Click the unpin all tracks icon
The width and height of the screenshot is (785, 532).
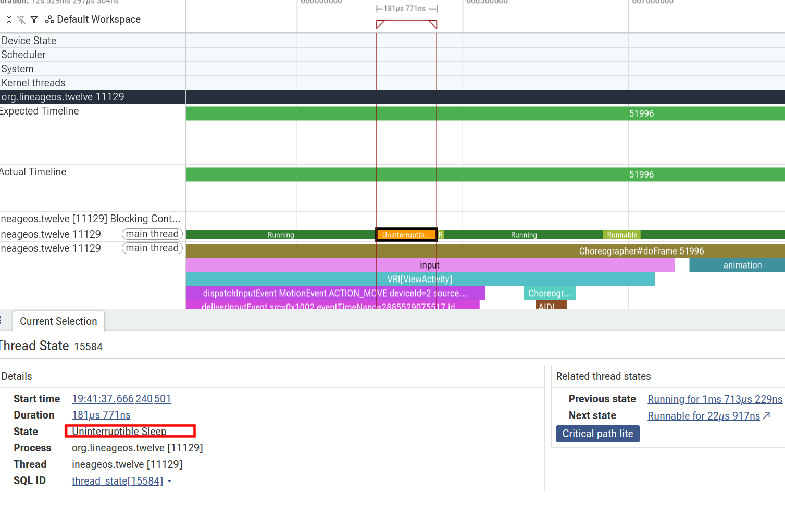point(21,20)
